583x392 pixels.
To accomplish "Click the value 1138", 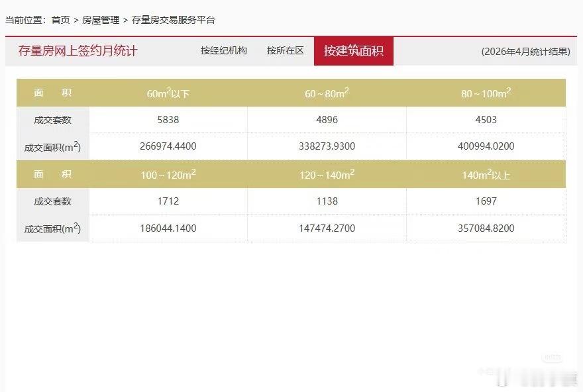I will point(327,201).
